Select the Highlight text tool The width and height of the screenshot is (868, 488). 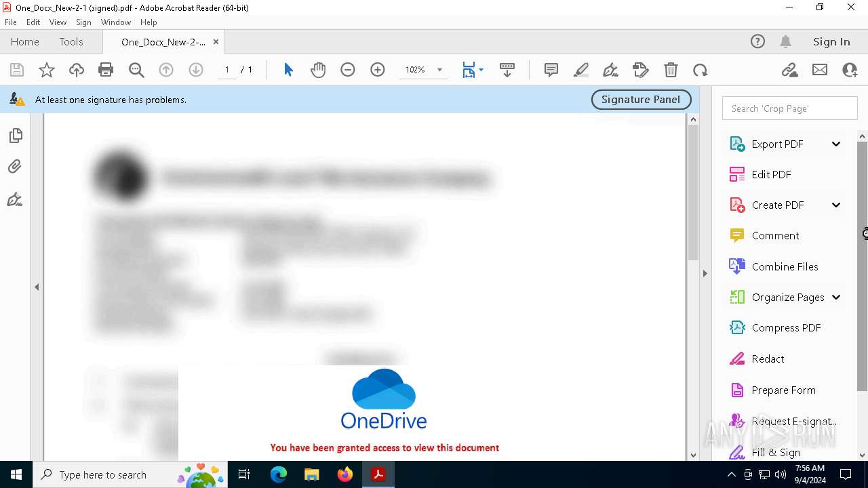pyautogui.click(x=581, y=70)
